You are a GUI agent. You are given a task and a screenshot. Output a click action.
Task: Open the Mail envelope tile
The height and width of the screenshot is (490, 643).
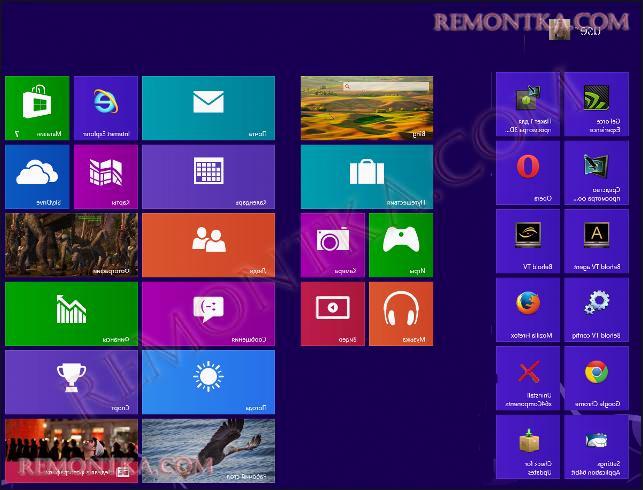tap(208, 108)
